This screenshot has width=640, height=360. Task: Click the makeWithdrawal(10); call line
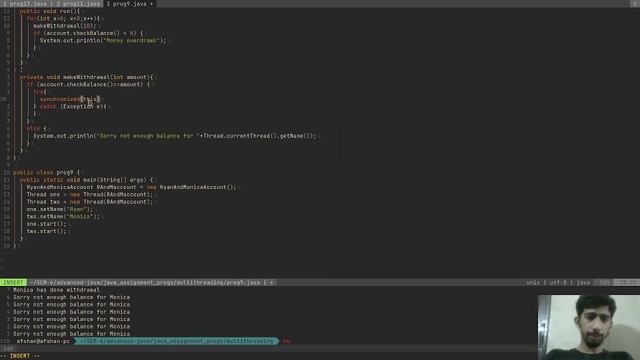coord(64,26)
